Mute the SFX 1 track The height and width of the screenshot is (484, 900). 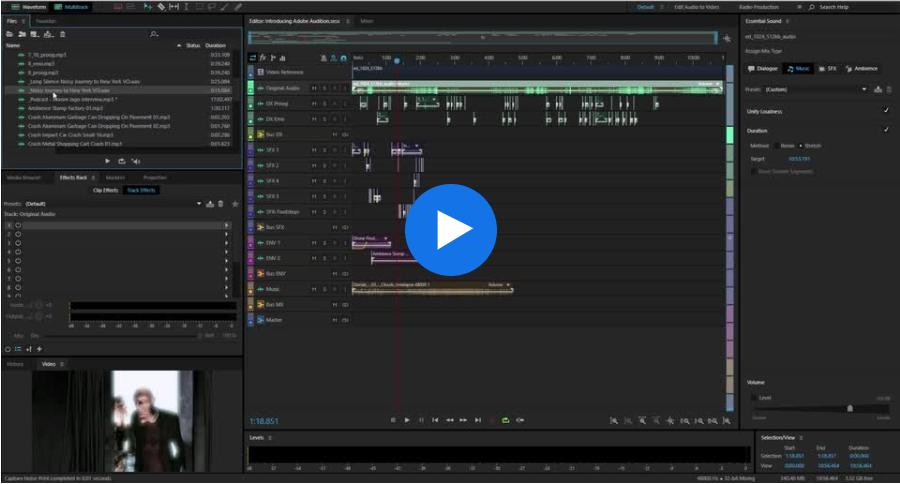[x=314, y=150]
